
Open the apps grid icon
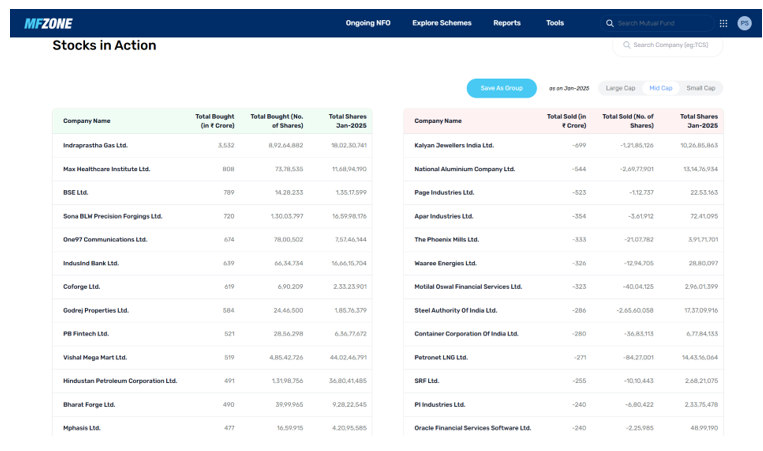tap(723, 23)
